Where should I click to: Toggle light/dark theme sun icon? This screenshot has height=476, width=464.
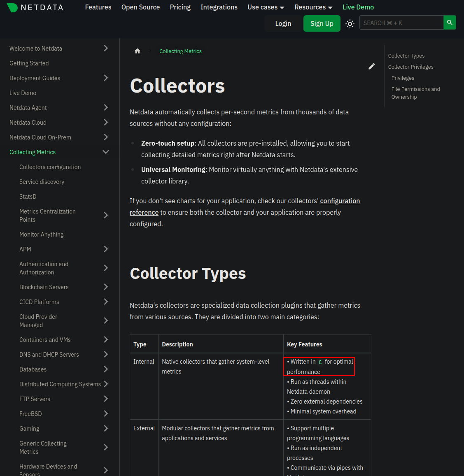coord(350,24)
